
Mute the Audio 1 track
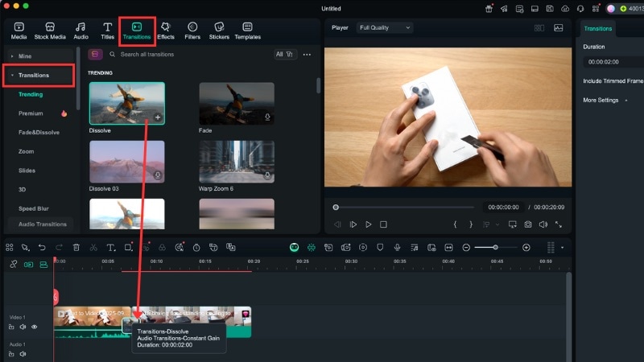coord(23,354)
